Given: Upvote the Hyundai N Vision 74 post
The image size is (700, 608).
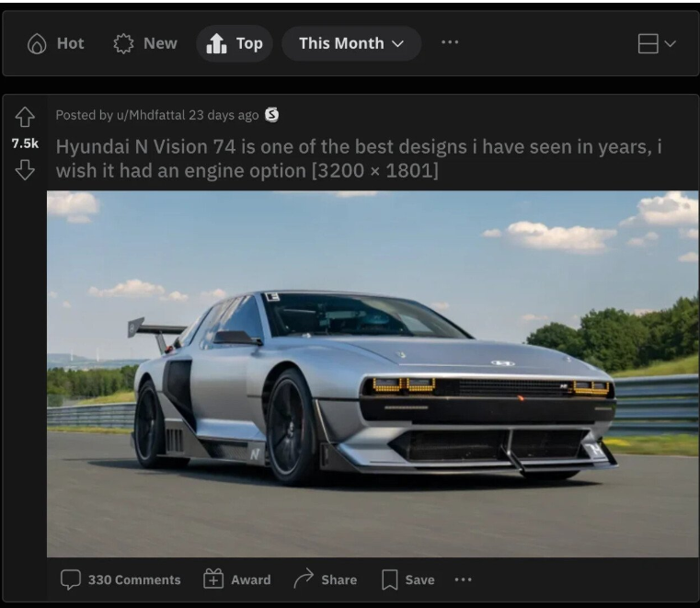Looking at the screenshot, I should point(25,118).
